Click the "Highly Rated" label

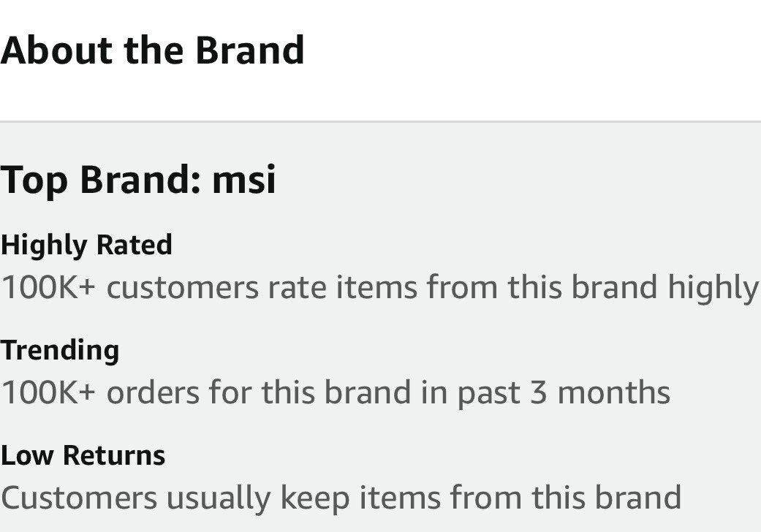pyautogui.click(x=86, y=246)
